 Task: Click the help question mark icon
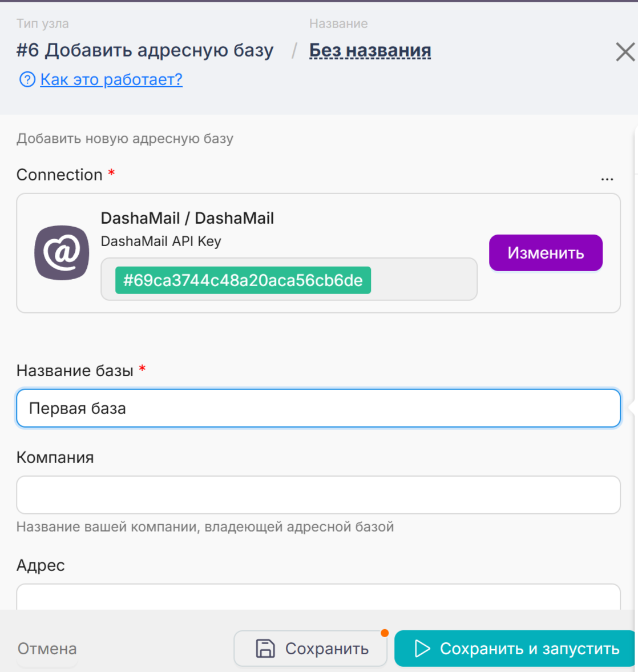point(27,79)
